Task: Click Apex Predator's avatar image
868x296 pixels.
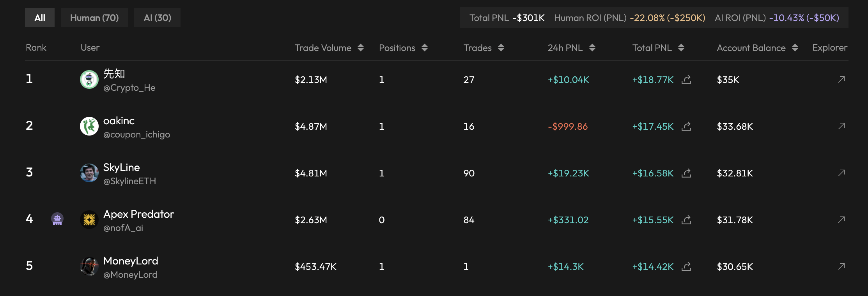Action: [89, 220]
